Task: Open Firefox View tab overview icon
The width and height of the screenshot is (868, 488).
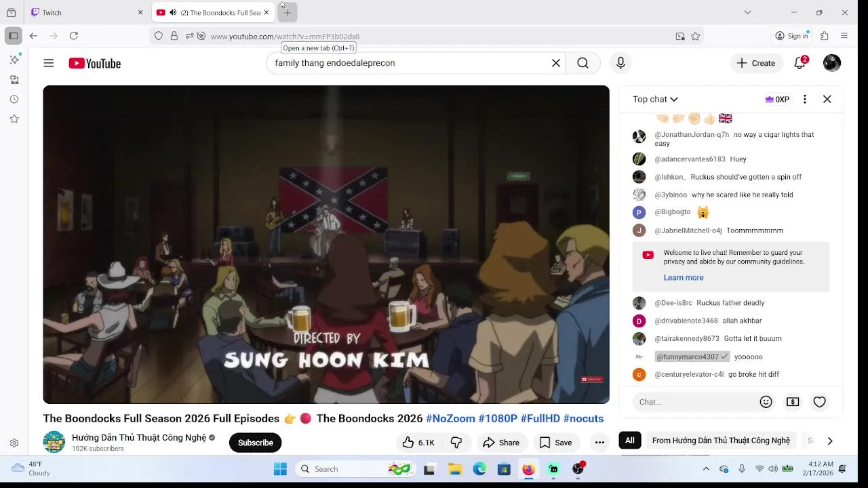Action: coord(12,12)
